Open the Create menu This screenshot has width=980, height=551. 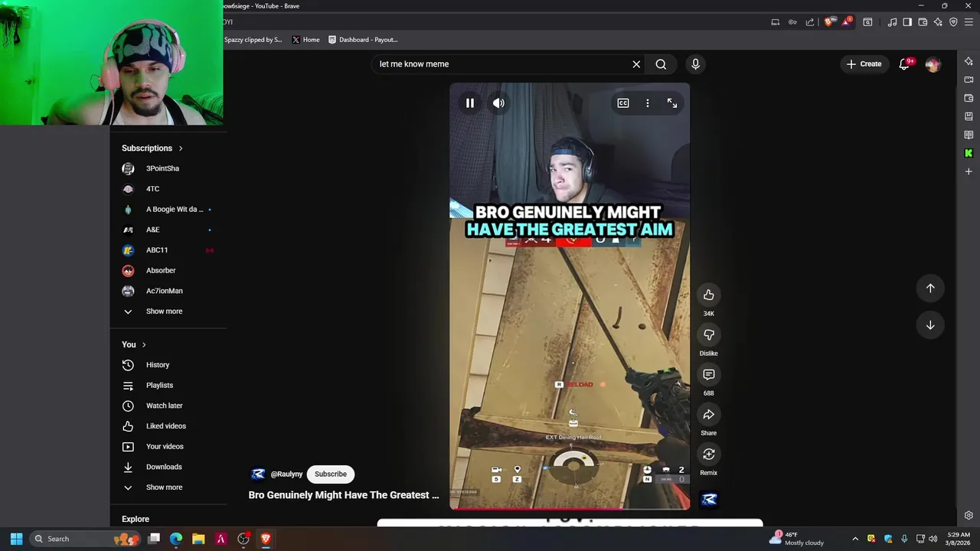click(x=864, y=64)
